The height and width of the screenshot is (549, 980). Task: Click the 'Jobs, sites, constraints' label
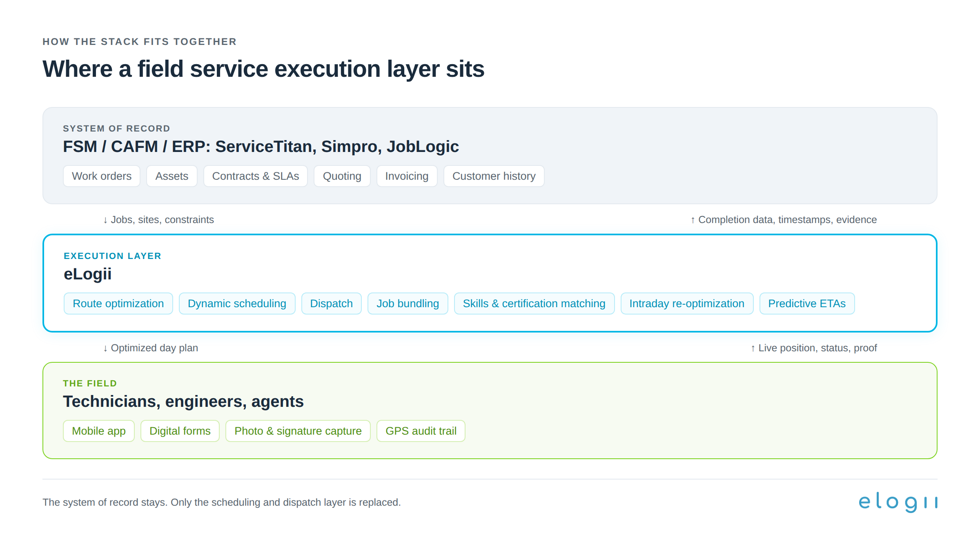click(x=158, y=220)
